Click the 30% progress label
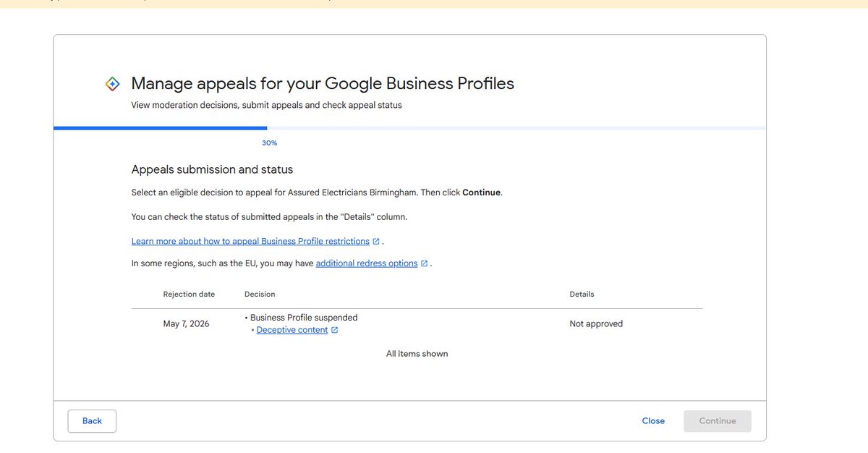Image resolution: width=868 pixels, height=453 pixels. (x=269, y=143)
